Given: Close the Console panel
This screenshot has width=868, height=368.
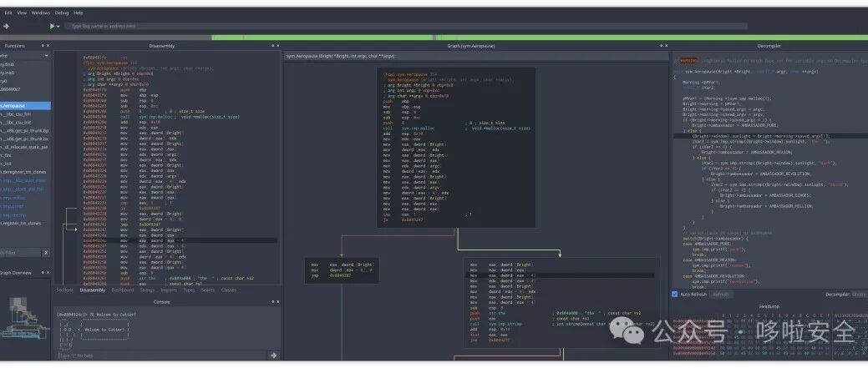Looking at the screenshot, I should [277, 302].
